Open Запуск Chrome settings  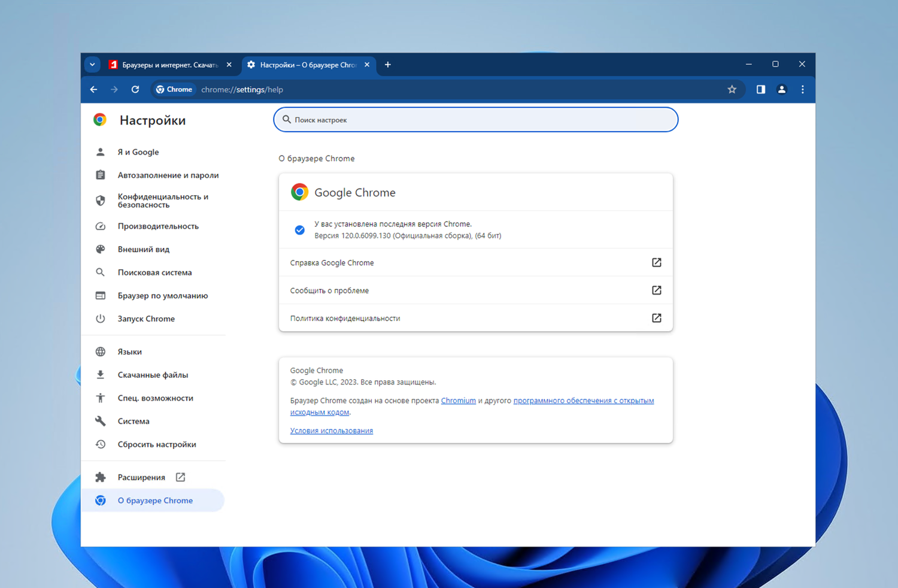153,319
